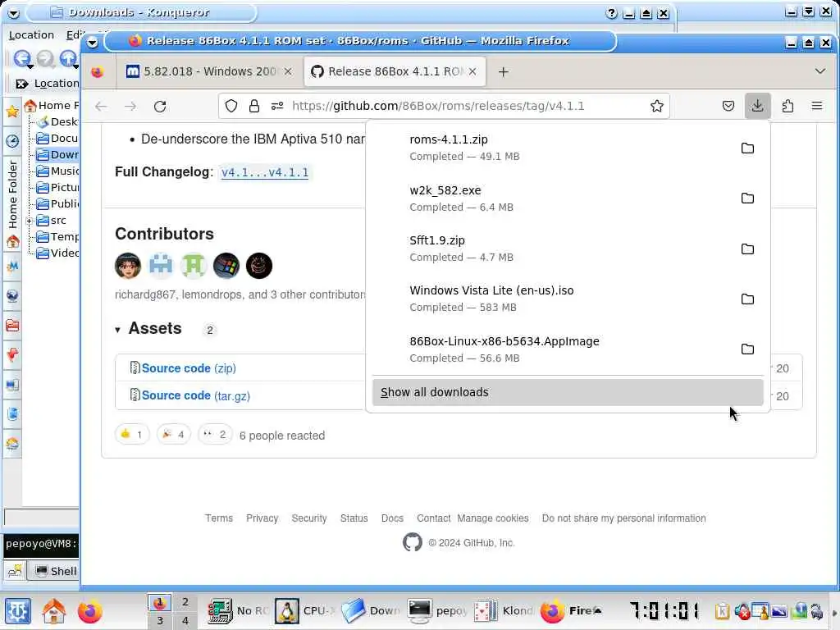Open folder for 86Box-Linux AppImage download
The image size is (840, 630).
click(x=747, y=349)
